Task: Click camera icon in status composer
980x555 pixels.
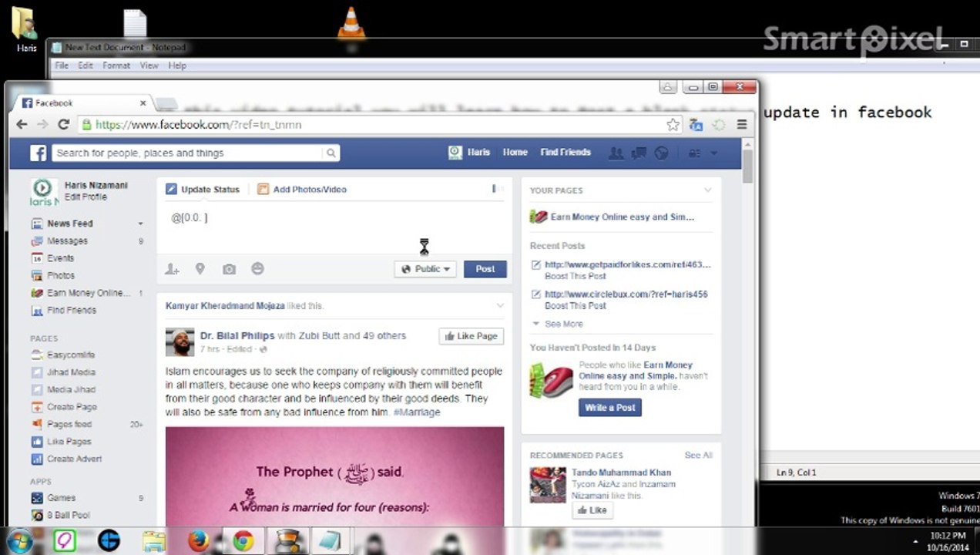Action: [229, 269]
